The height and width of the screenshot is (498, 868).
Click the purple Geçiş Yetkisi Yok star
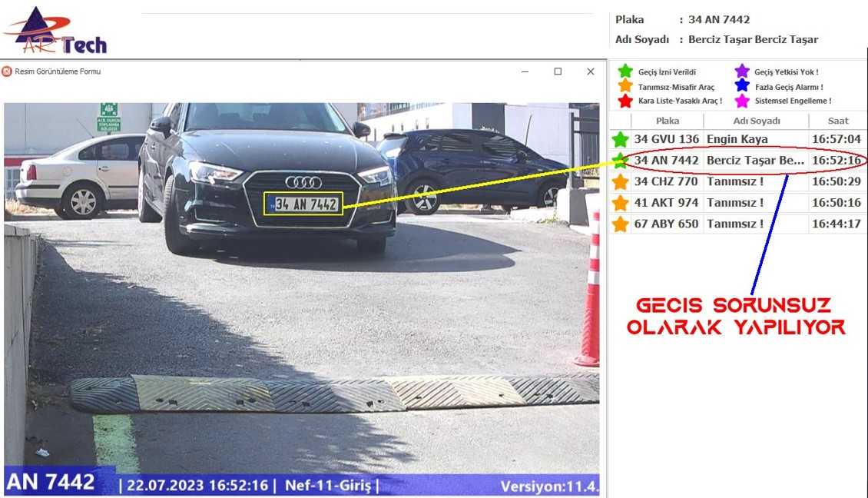[x=742, y=71]
